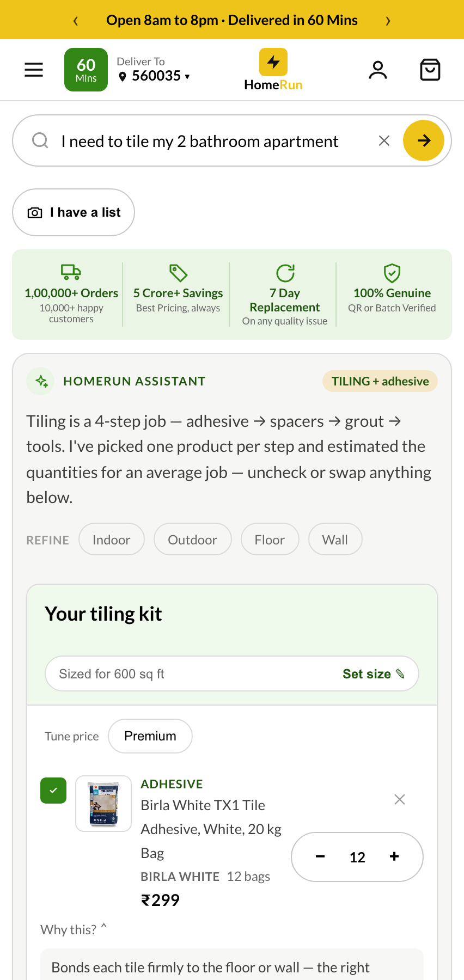The image size is (464, 980).
Task: Open the hamburger navigation menu
Action: click(x=34, y=70)
